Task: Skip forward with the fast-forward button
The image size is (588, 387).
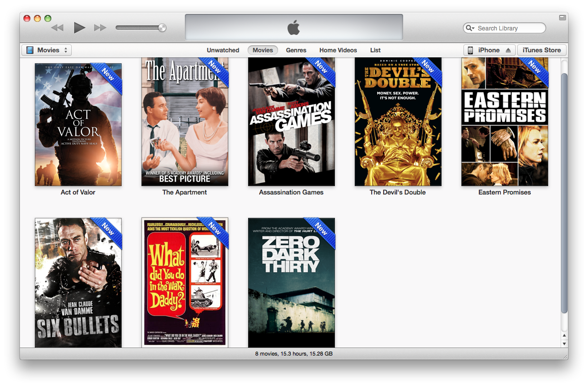Action: (x=100, y=28)
